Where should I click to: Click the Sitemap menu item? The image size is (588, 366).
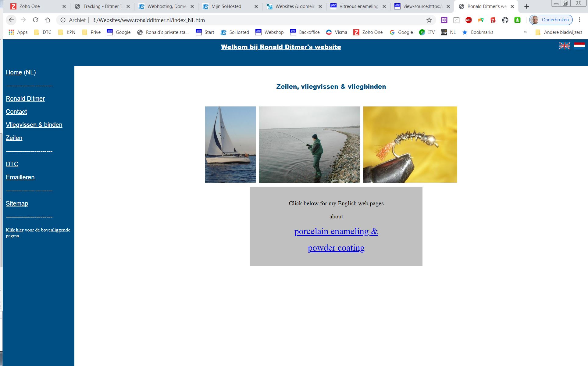[x=17, y=203]
